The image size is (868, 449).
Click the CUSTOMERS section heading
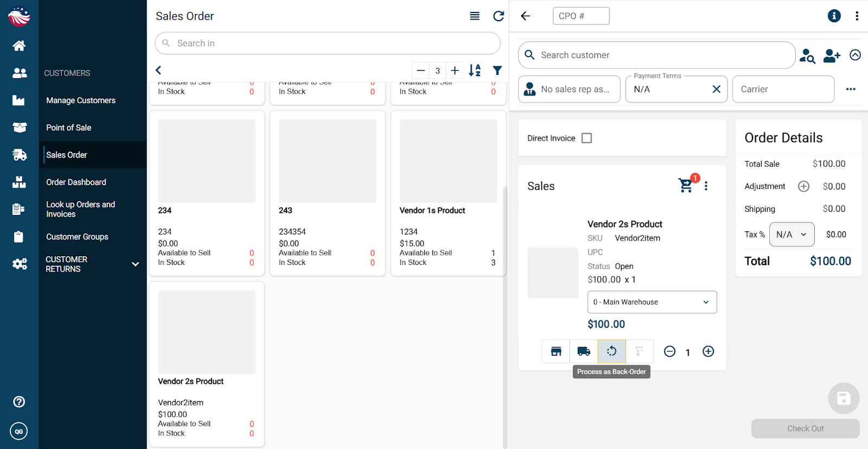67,73
